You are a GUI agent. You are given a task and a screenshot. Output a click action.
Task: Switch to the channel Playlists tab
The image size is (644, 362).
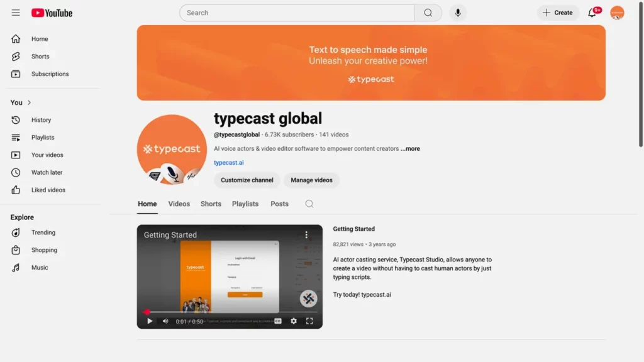pos(245,204)
